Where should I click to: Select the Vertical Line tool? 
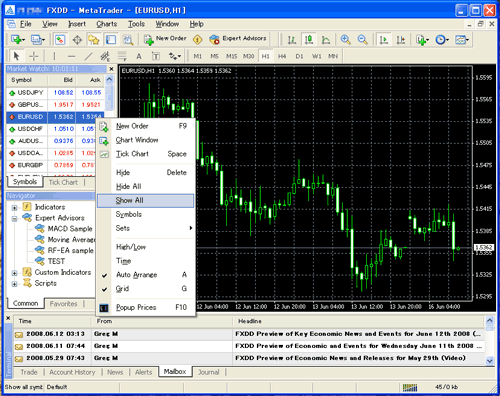(x=54, y=56)
